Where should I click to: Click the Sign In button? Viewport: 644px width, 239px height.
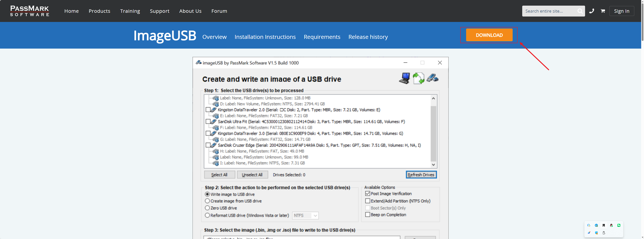click(x=621, y=11)
